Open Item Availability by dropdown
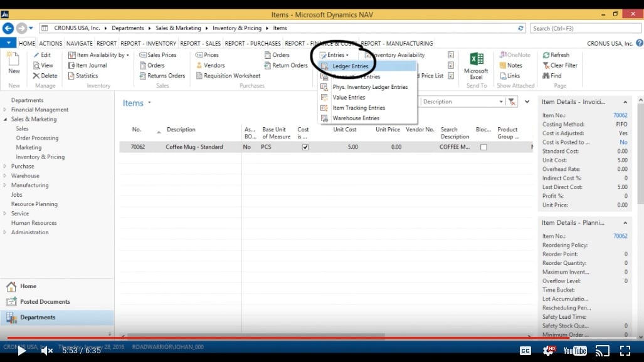Screen dimensions: 644x362 pyautogui.click(x=98, y=55)
